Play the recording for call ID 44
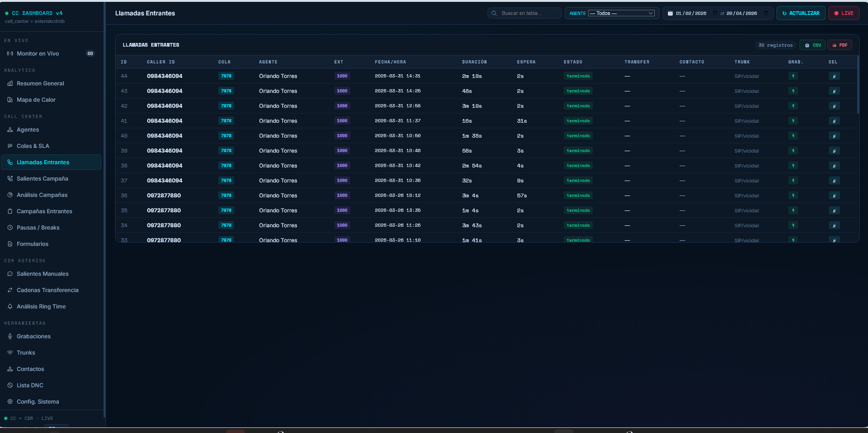The width and height of the screenshot is (868, 433). 793,76
